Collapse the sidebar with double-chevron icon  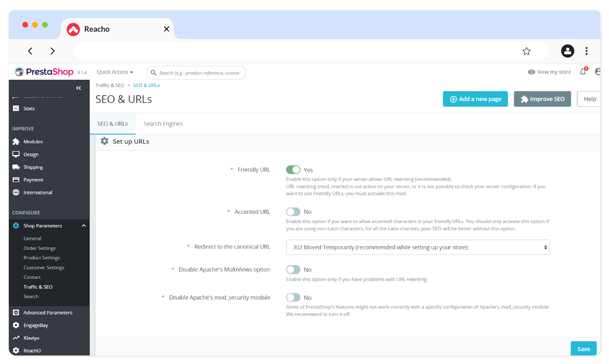point(78,88)
